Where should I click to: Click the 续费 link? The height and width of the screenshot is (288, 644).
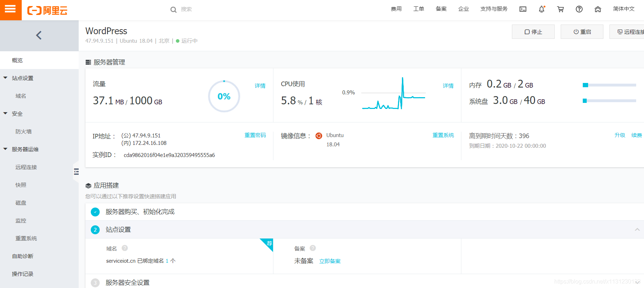coord(637,135)
